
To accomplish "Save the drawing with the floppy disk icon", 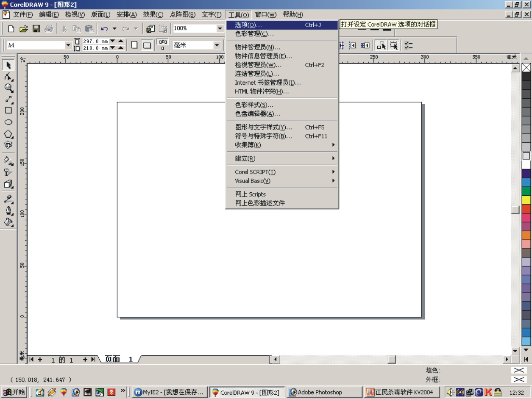I will 36,28.
